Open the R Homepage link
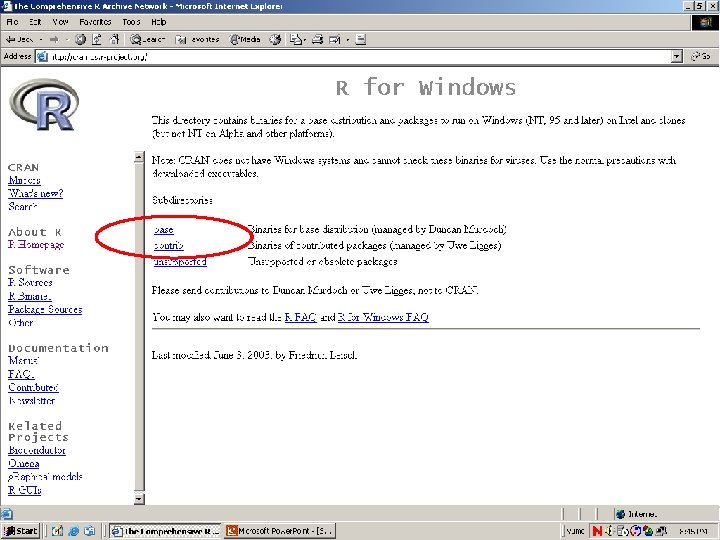 [x=36, y=245]
